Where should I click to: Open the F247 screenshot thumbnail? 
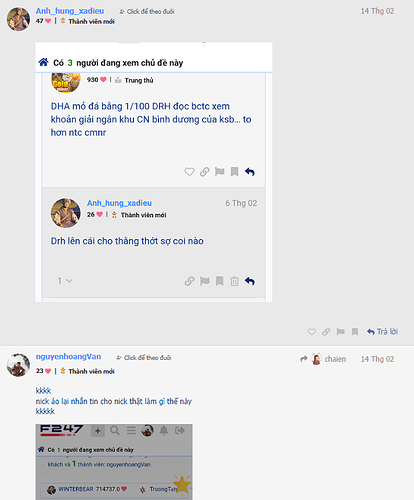point(114,462)
